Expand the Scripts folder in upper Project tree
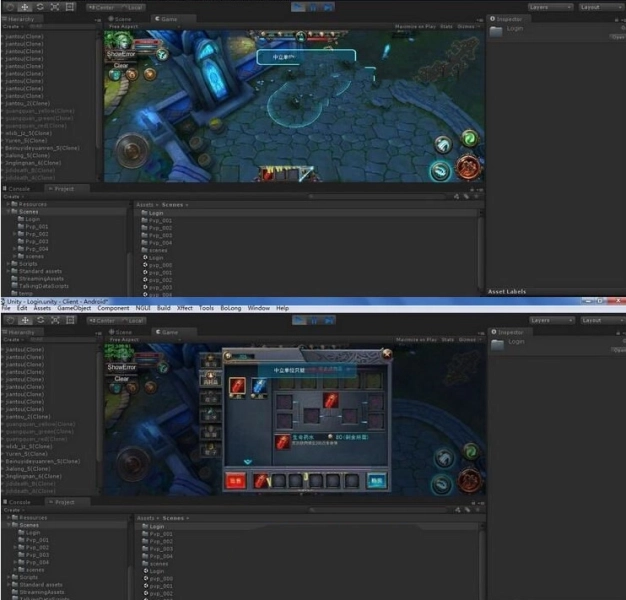This screenshot has width=626, height=600. tap(8, 264)
